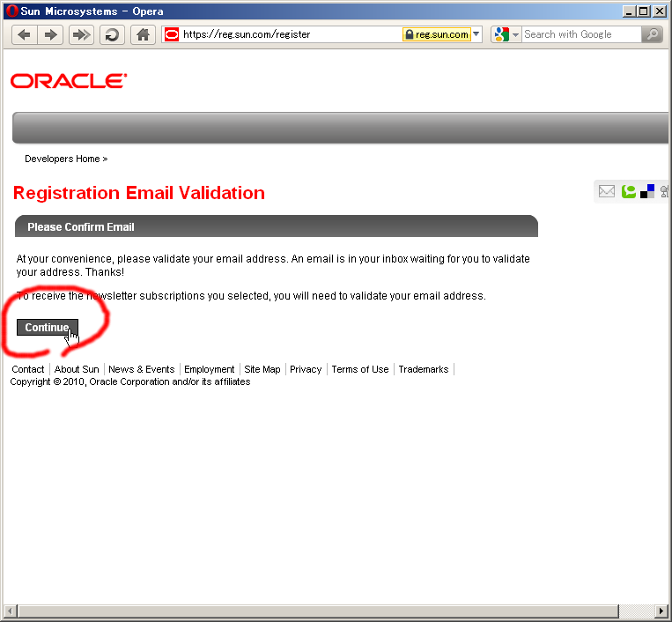Reload the page with the refresh icon
The width and height of the screenshot is (672, 622).
click(112, 34)
